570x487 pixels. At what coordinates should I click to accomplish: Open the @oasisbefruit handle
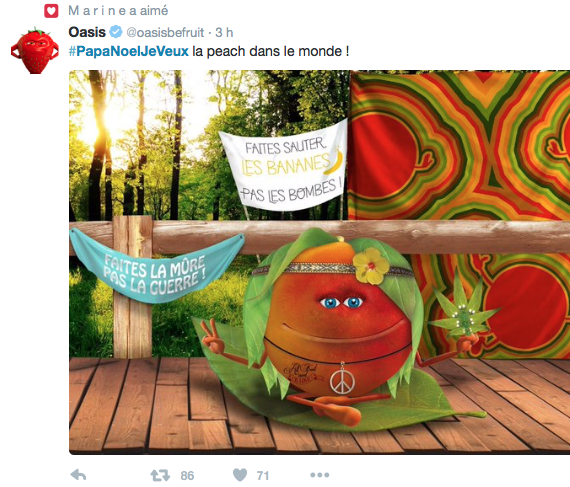point(165,33)
